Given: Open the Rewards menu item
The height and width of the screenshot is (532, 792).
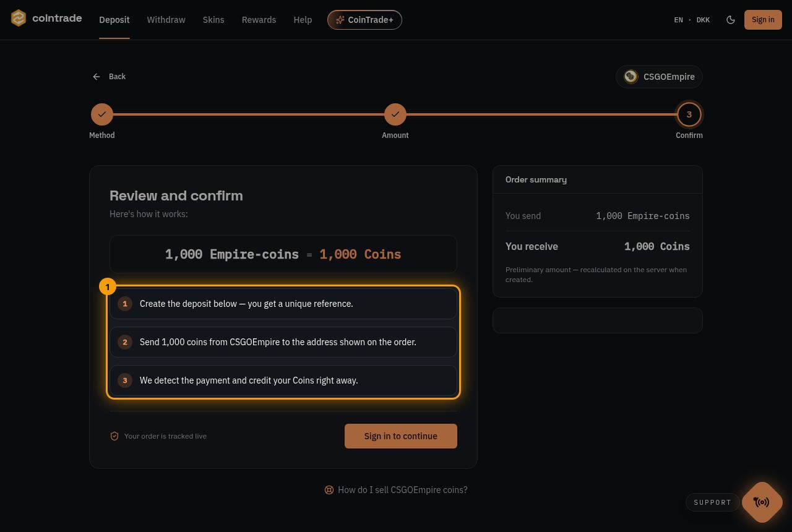Looking at the screenshot, I should tap(259, 20).
